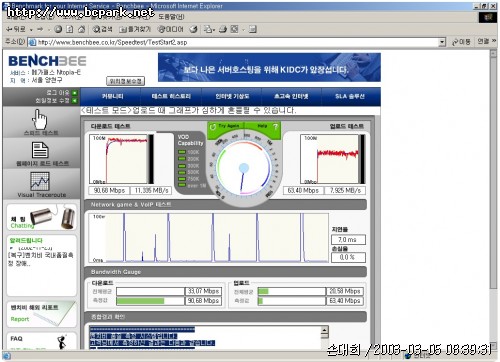Open the Back button history dropdown arrow
500x362 pixels.
pos(31,30)
